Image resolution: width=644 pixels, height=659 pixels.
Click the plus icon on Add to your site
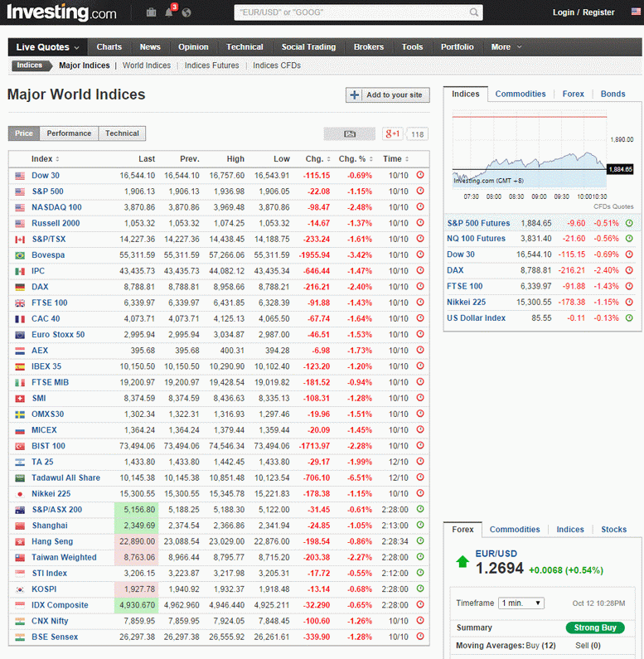[x=355, y=95]
